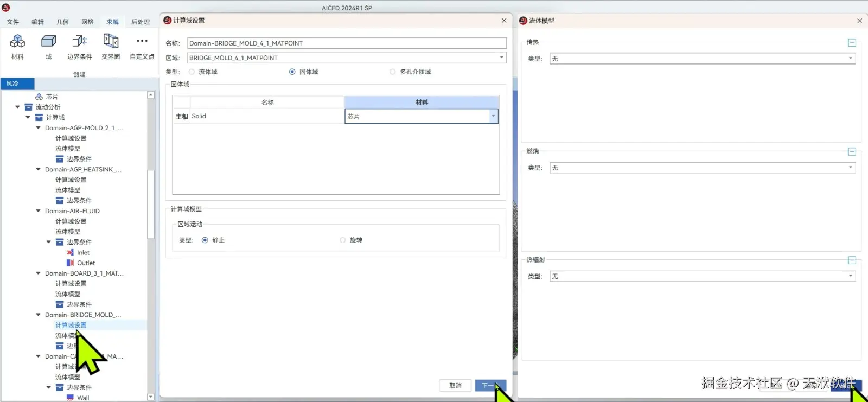Viewport: 868px width, 402px height.
Task: Click the 取消 cancel button
Action: (x=455, y=386)
